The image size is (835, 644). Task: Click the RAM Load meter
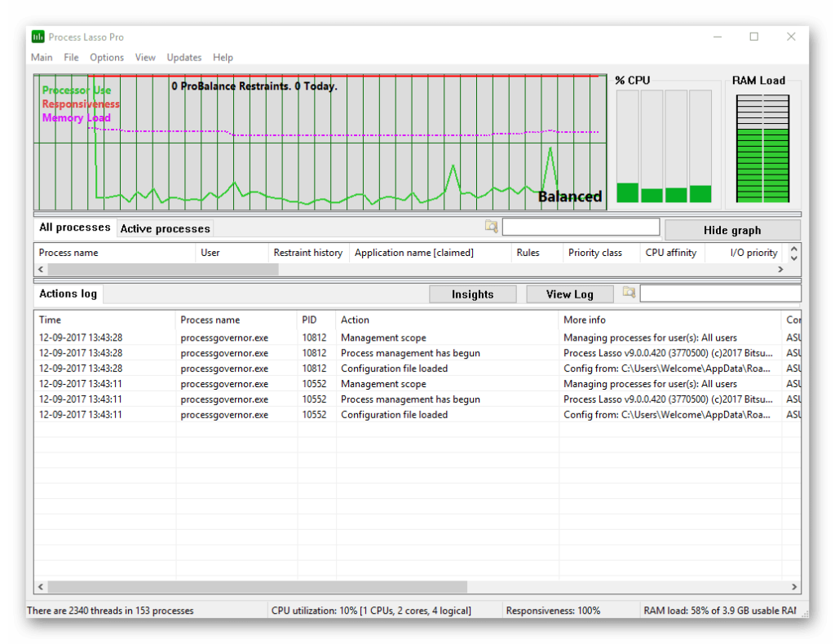click(x=762, y=148)
